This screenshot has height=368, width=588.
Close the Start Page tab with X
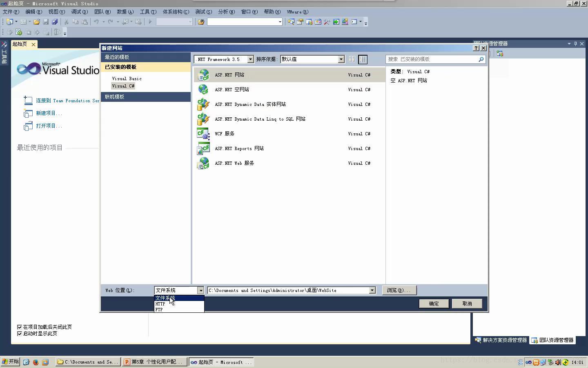point(33,44)
